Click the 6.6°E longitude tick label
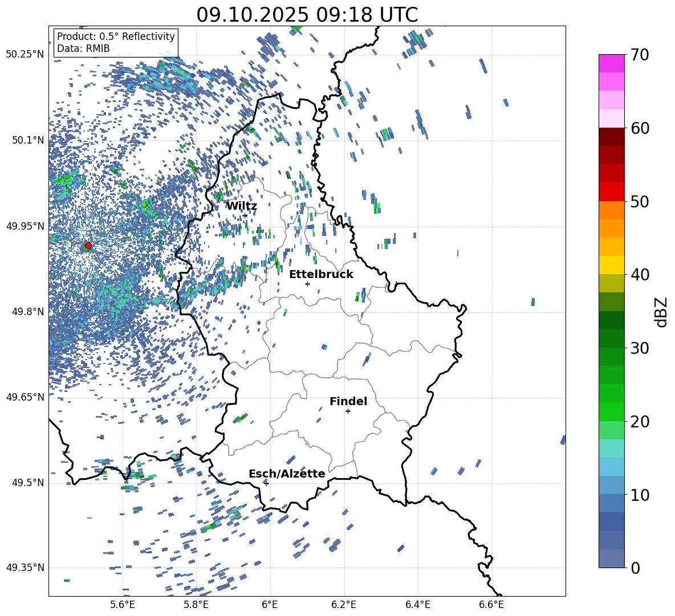The image size is (675, 616). tap(491, 604)
